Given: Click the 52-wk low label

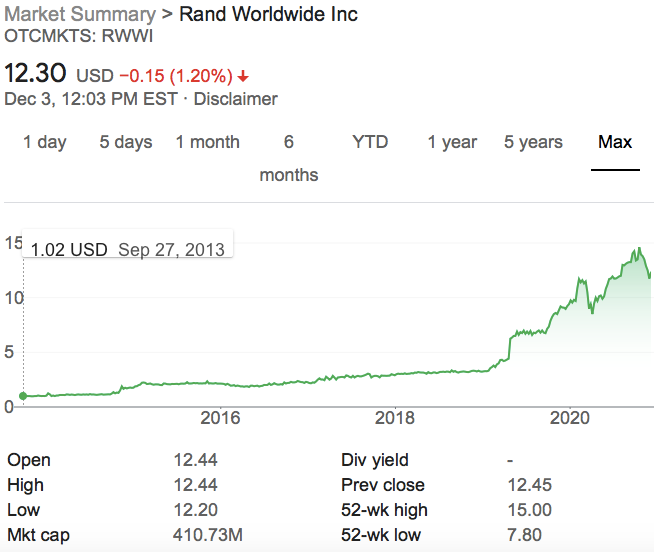Looking at the screenshot, I should click(x=381, y=535).
